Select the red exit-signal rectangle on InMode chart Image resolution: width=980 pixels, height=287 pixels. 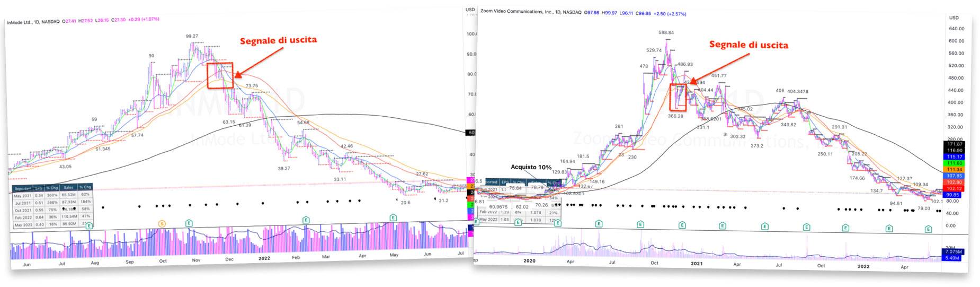pyautogui.click(x=219, y=75)
